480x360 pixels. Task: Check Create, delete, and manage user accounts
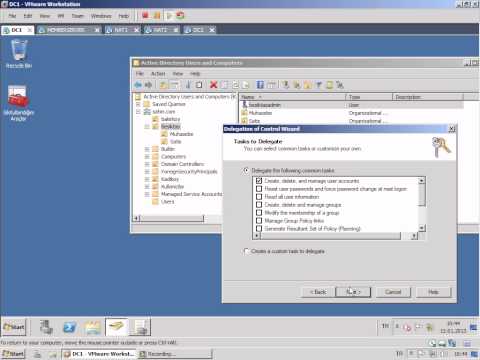click(x=259, y=181)
